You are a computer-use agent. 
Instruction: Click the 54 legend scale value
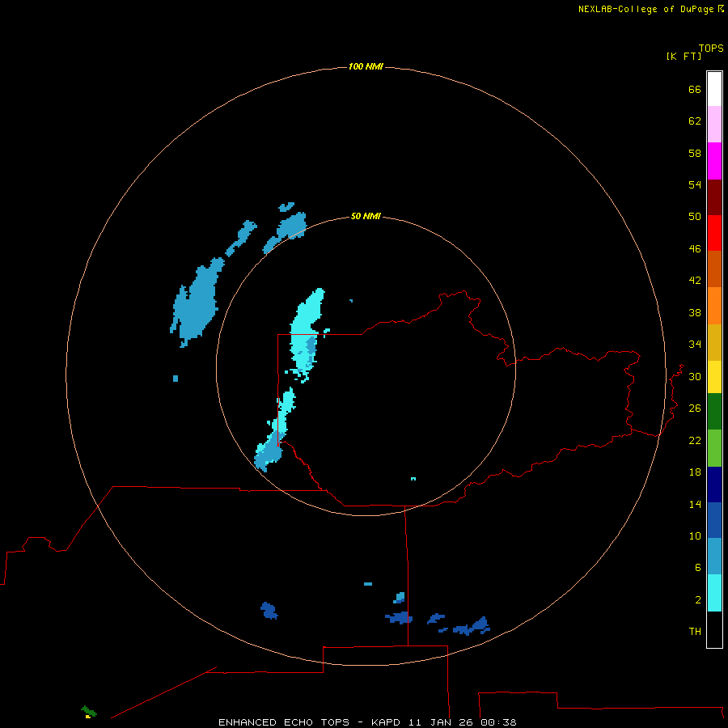coord(695,184)
